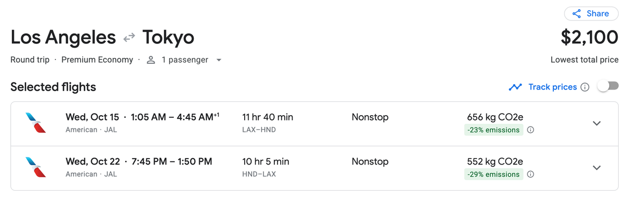Click the Share button
644x202 pixels.
point(591,13)
